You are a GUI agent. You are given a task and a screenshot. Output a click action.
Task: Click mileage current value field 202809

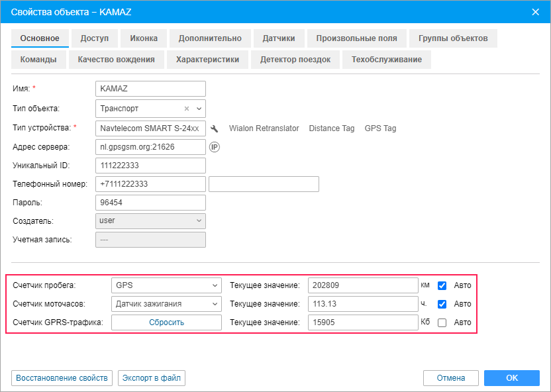tap(363, 285)
